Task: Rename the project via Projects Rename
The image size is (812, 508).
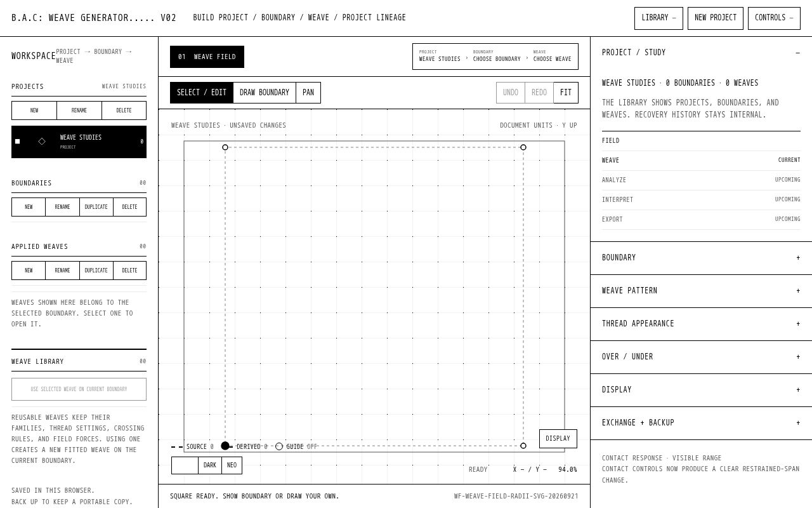Action: point(79,110)
